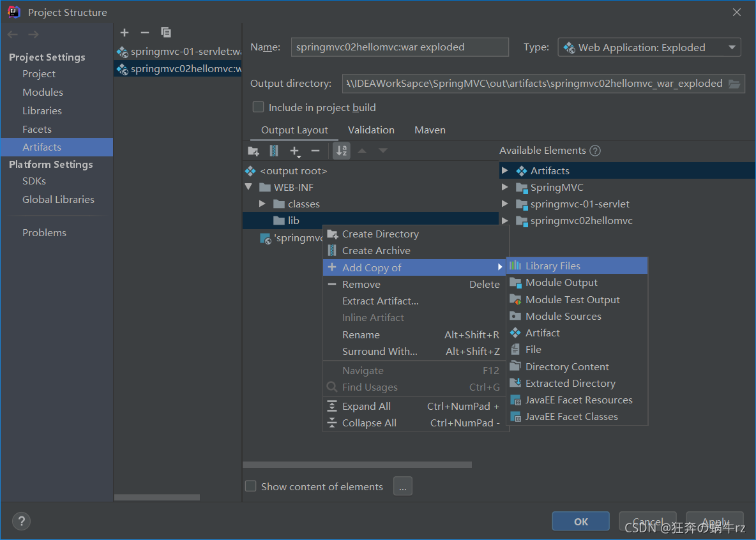This screenshot has width=756, height=540.
Task: Open Libraries settings section
Action: coord(42,111)
